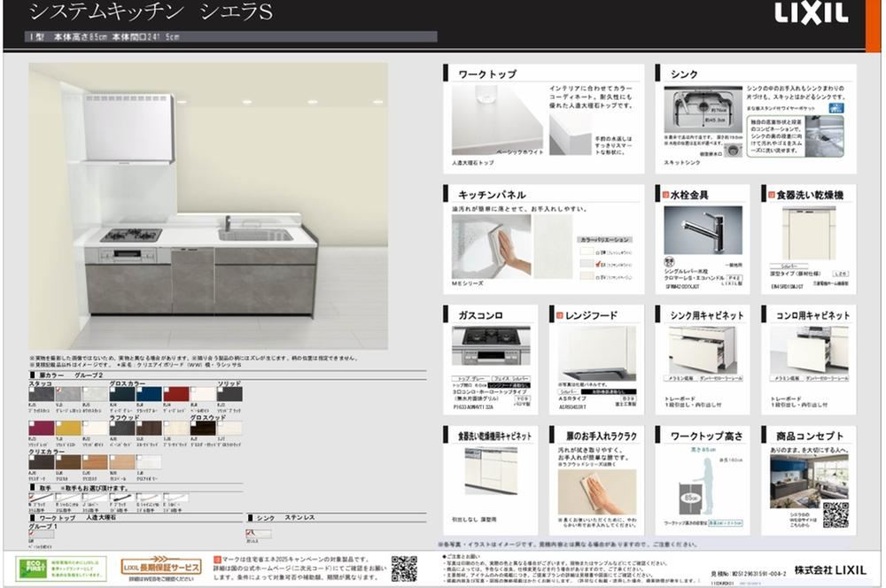Viewport: 886px width, 588px height.
Task: Click the QR code in 商品コンセプト panel
Action: pyautogui.click(x=835, y=514)
